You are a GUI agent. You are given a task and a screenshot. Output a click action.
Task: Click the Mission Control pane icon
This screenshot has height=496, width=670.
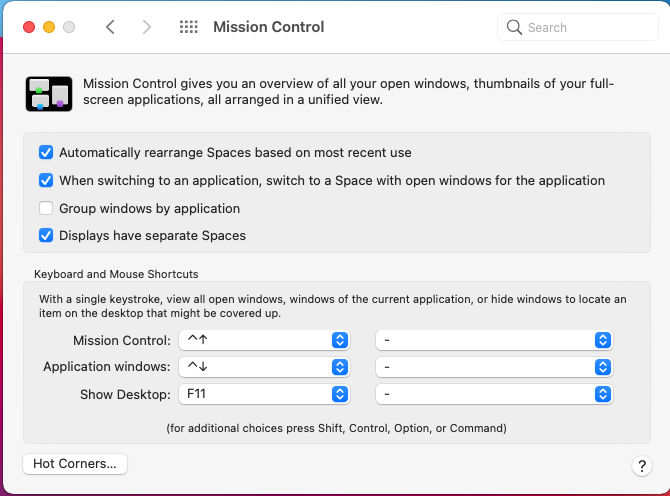[x=48, y=93]
